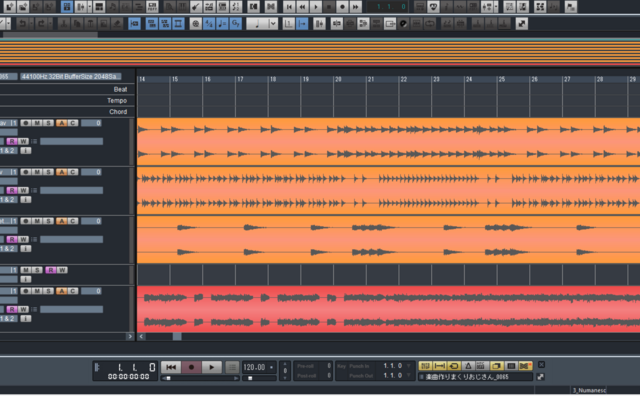Jump to left locator marker icon

click(x=253, y=7)
